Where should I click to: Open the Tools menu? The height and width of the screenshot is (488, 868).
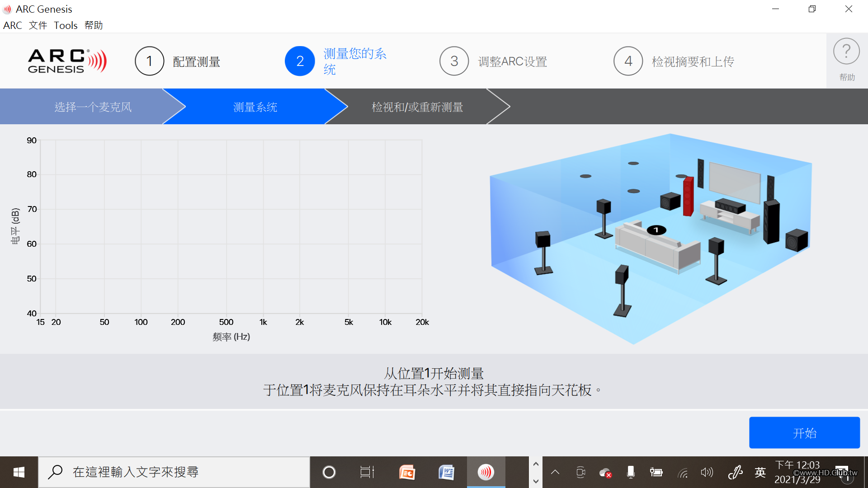pyautogui.click(x=66, y=25)
